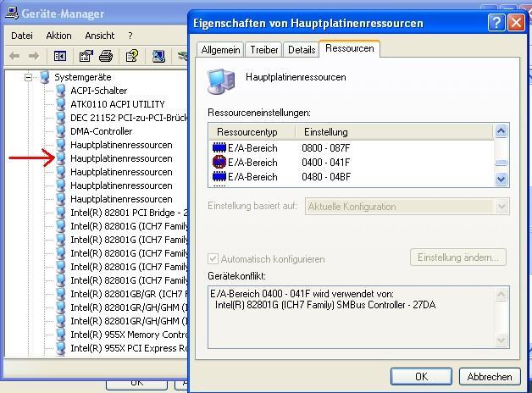Select the ACPI-Schalter tree item
The image size is (532, 393).
(x=99, y=91)
